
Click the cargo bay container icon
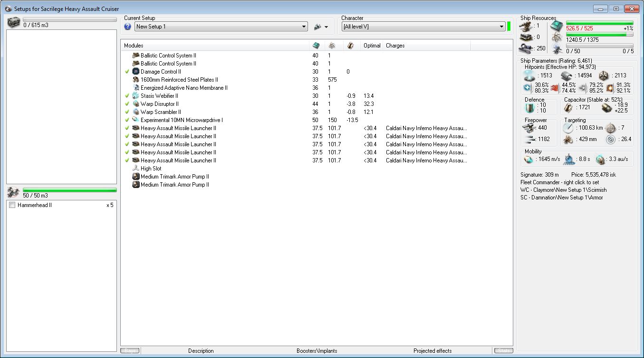14,22
